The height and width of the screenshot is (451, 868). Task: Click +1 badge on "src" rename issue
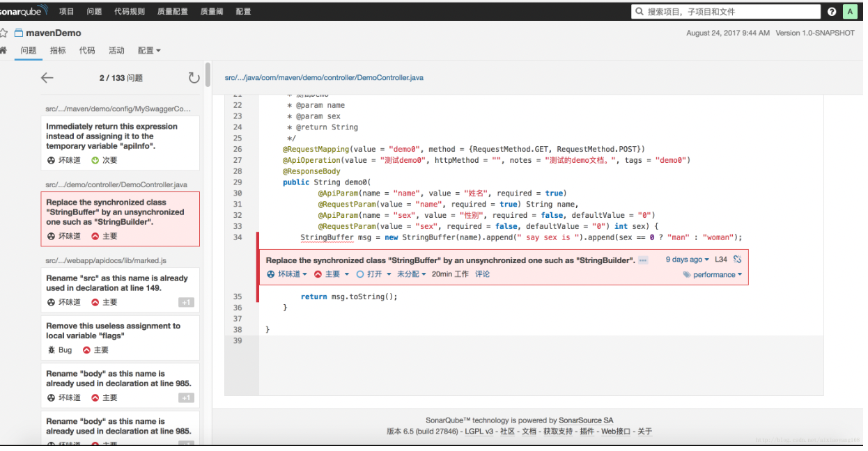click(186, 302)
